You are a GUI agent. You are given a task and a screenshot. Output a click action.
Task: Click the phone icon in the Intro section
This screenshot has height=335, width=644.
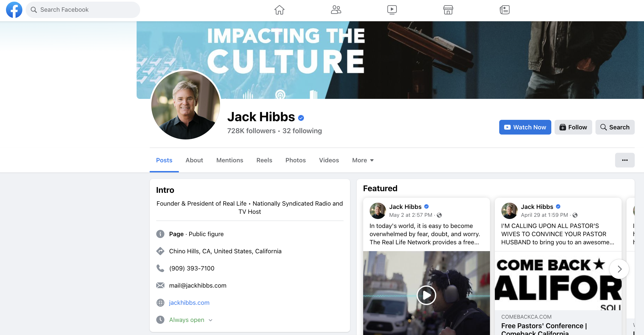coord(160,268)
